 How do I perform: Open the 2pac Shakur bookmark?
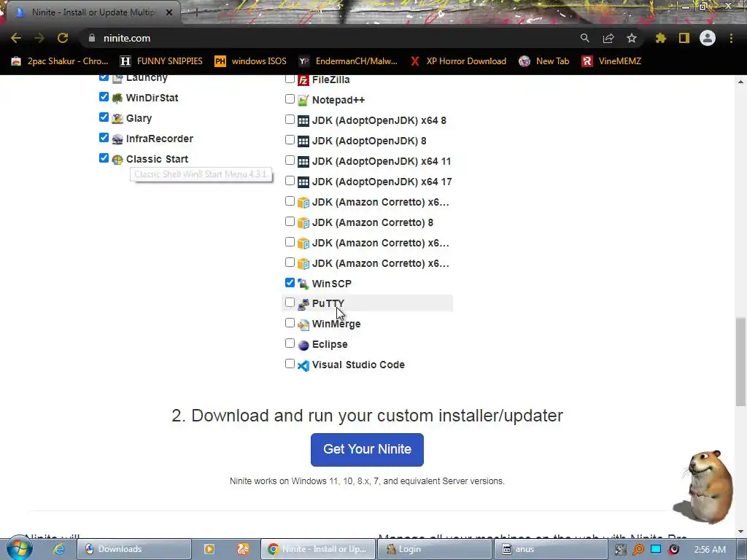60,61
